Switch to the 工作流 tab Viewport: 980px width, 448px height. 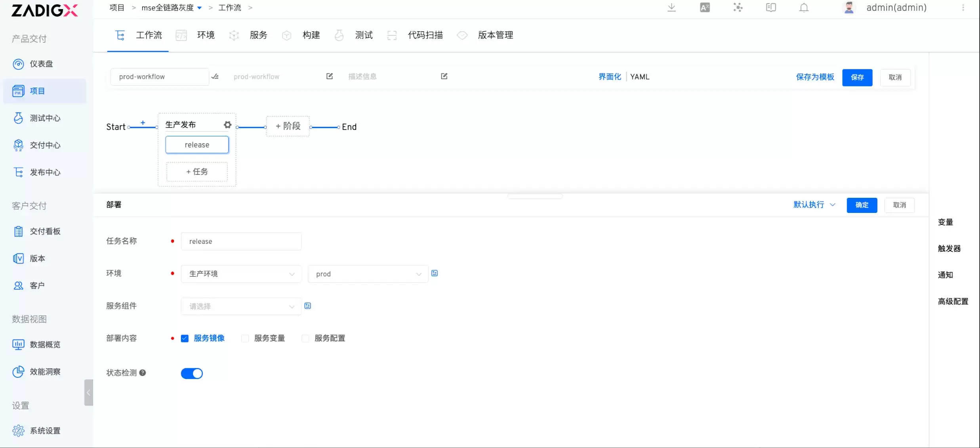(x=138, y=35)
